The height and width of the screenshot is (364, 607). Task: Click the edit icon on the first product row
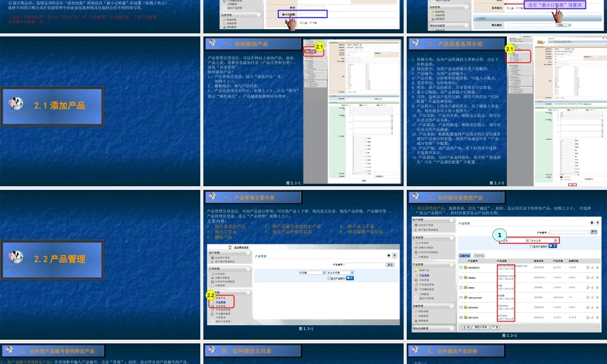point(586,267)
